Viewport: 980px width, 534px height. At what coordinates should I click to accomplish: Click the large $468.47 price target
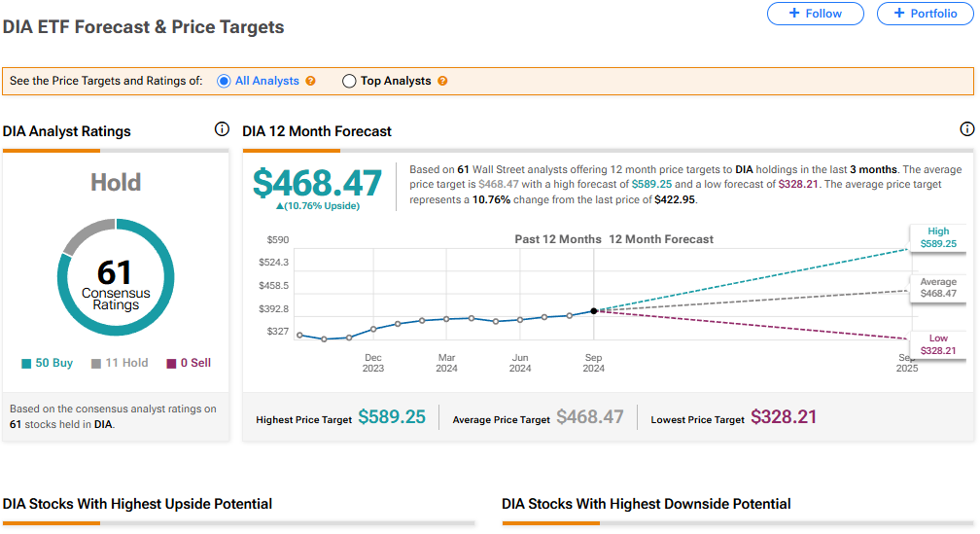point(317,183)
